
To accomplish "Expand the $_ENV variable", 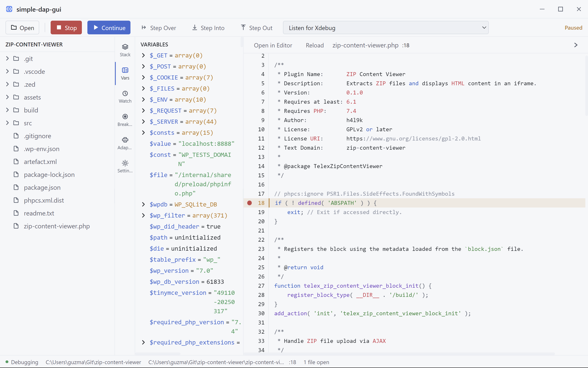I will pyautogui.click(x=143, y=100).
